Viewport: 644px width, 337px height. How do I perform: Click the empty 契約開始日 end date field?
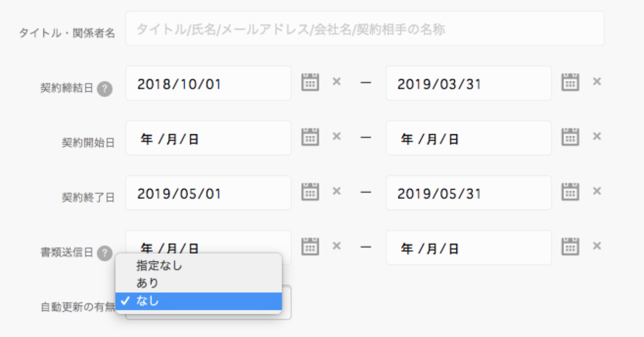[x=468, y=138]
